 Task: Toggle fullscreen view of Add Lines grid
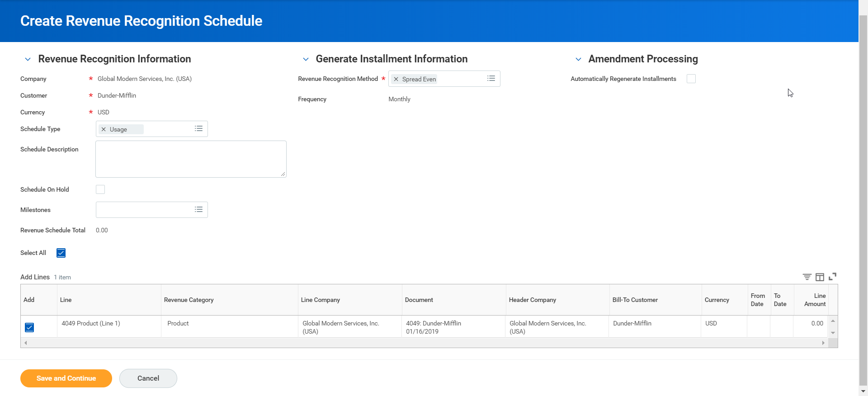[832, 277]
